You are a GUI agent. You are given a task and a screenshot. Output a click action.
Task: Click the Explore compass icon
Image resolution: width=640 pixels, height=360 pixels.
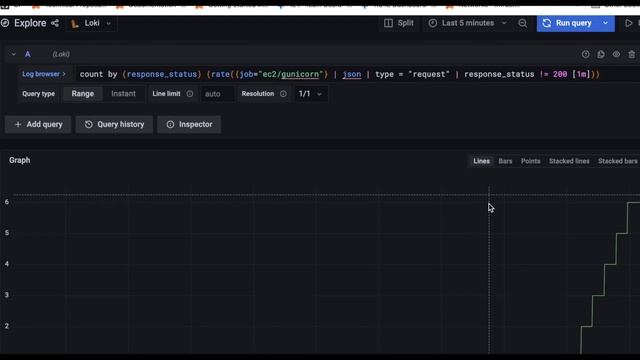(x=5, y=23)
